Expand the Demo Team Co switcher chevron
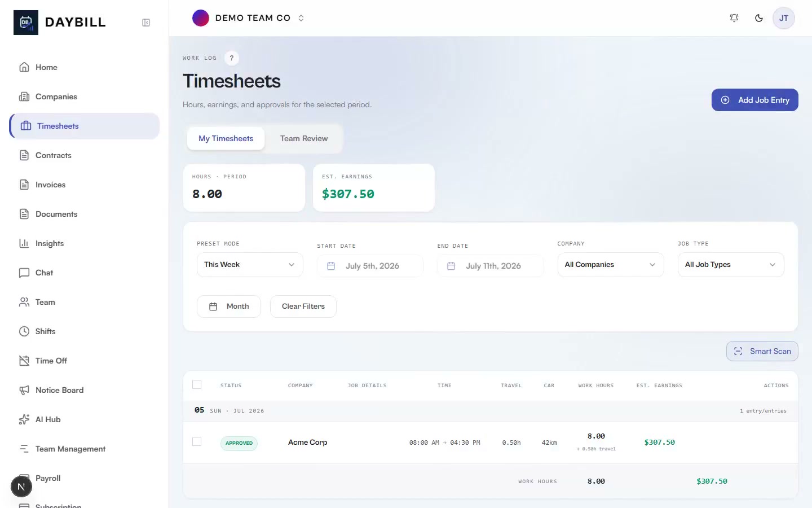Viewport: 812px width, 508px height. [301, 18]
